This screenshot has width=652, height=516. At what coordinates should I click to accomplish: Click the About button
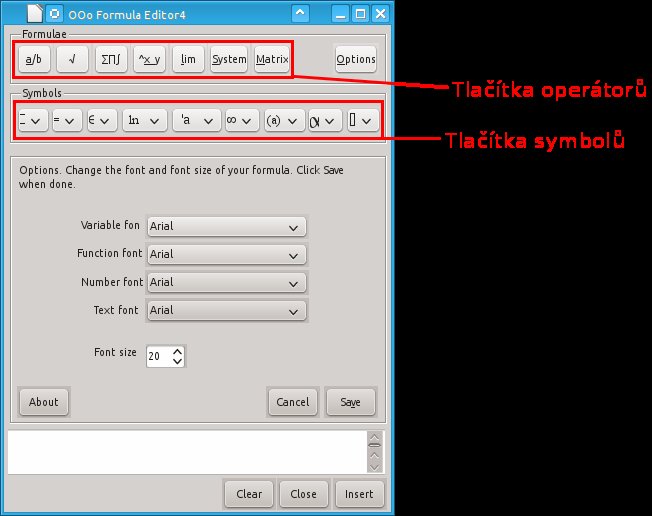[44, 402]
